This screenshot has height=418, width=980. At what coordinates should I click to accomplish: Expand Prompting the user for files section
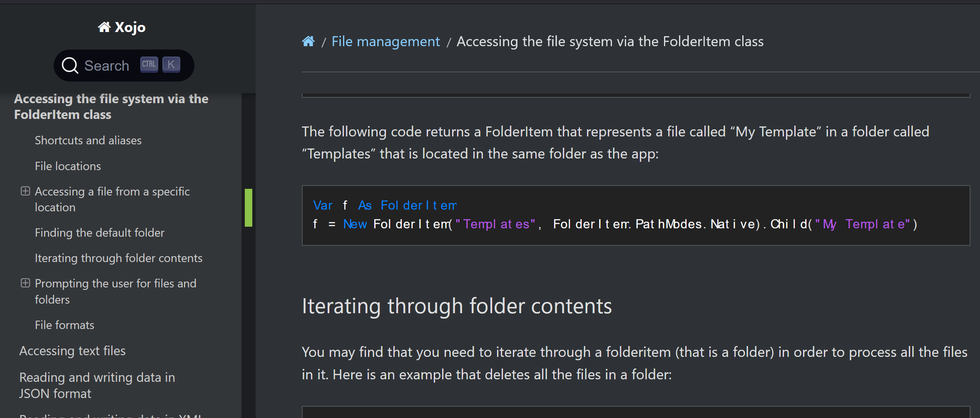point(25,283)
